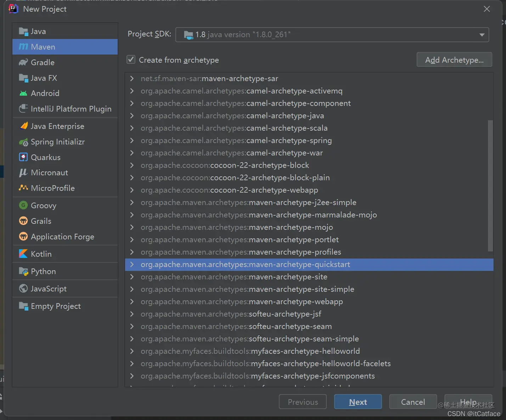Select camel-archetype-component row
Screen dimensions: 506x420
pyautogui.click(x=309, y=103)
